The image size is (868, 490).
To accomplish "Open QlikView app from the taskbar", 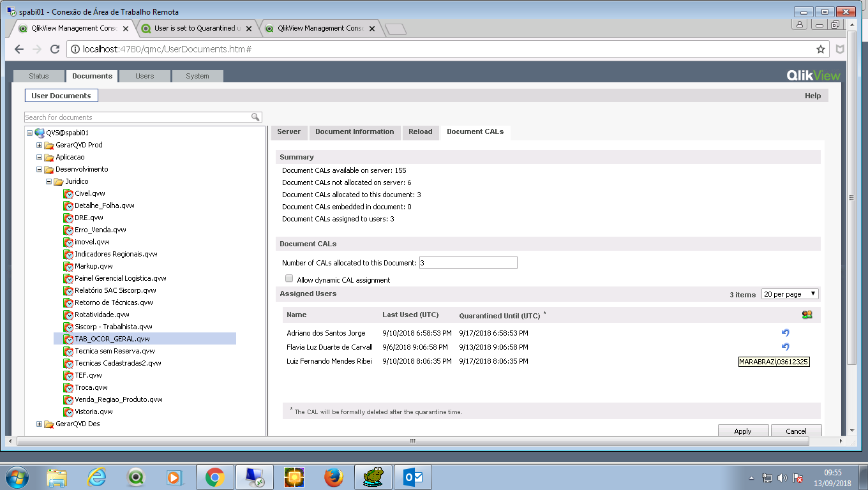I will pyautogui.click(x=136, y=477).
